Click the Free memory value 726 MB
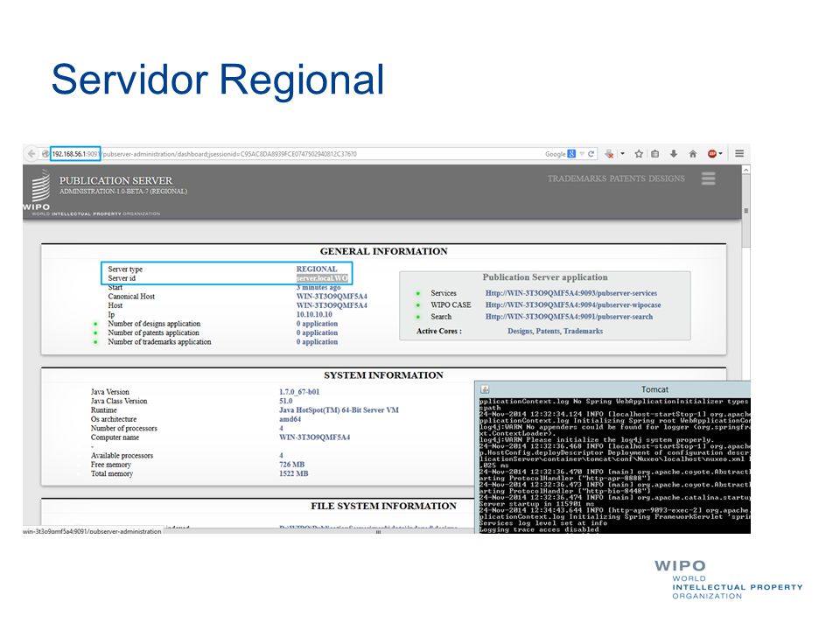840x630 pixels. pos(291,465)
